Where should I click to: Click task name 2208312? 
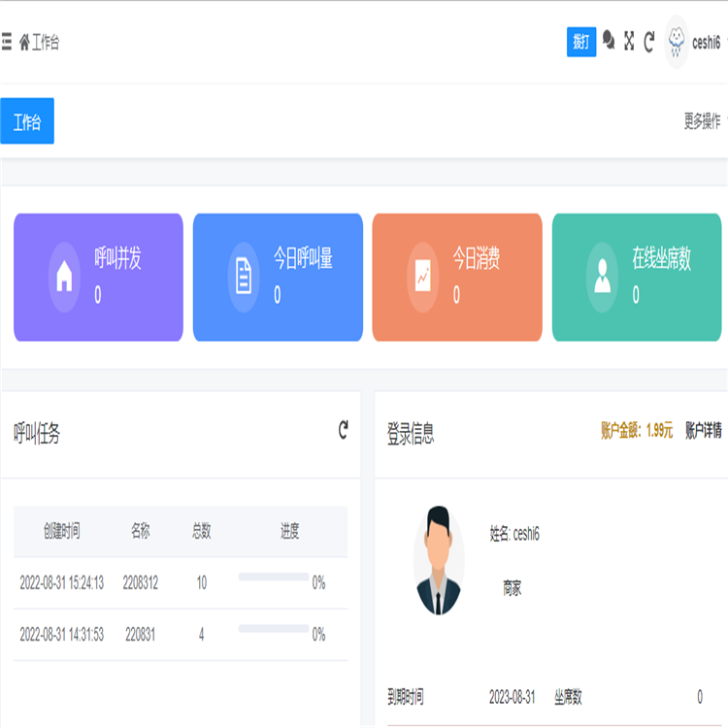coord(140,582)
